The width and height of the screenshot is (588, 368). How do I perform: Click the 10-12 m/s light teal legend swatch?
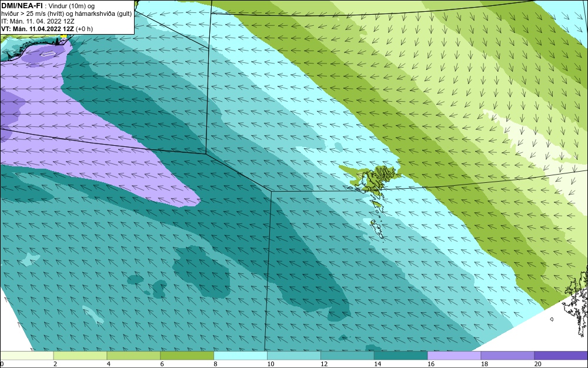pyautogui.click(x=294, y=355)
